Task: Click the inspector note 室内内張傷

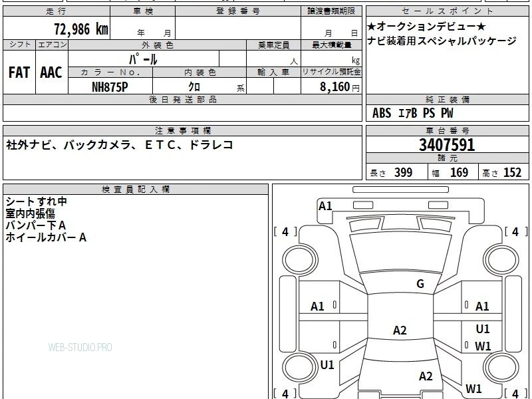Action: click(30, 213)
